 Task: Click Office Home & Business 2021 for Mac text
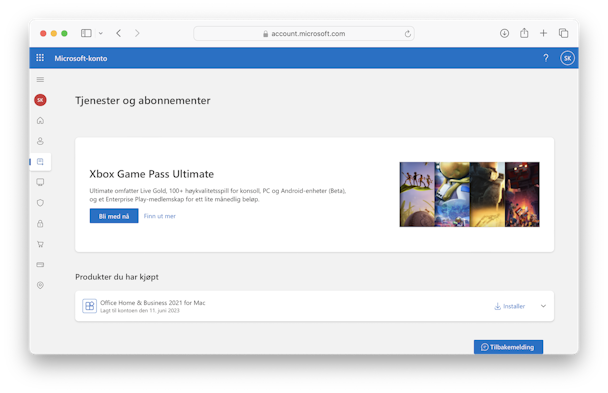click(153, 303)
